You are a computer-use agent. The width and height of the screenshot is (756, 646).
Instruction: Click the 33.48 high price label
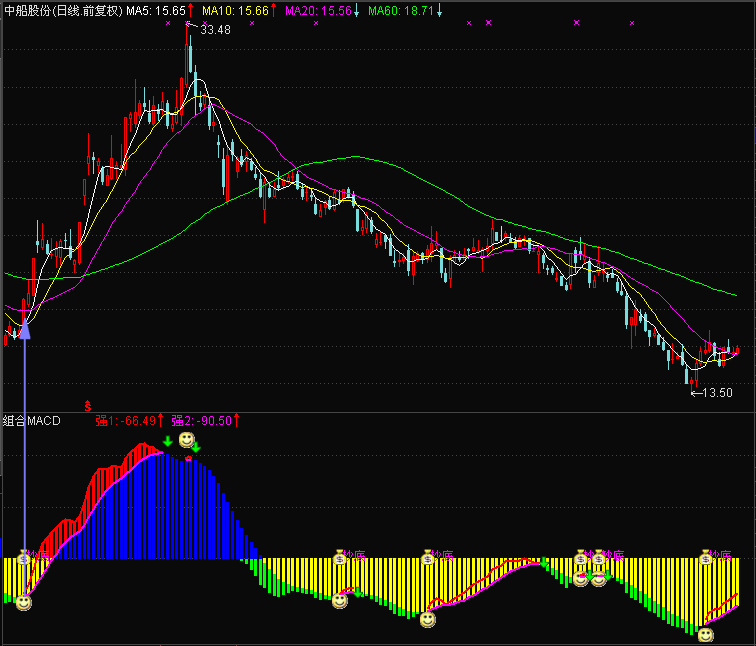(x=215, y=30)
